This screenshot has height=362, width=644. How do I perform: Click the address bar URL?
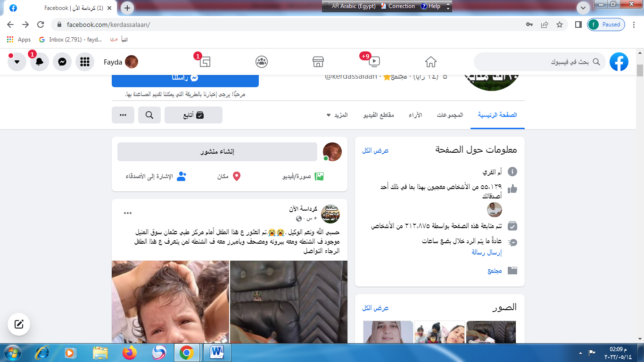[x=108, y=25]
